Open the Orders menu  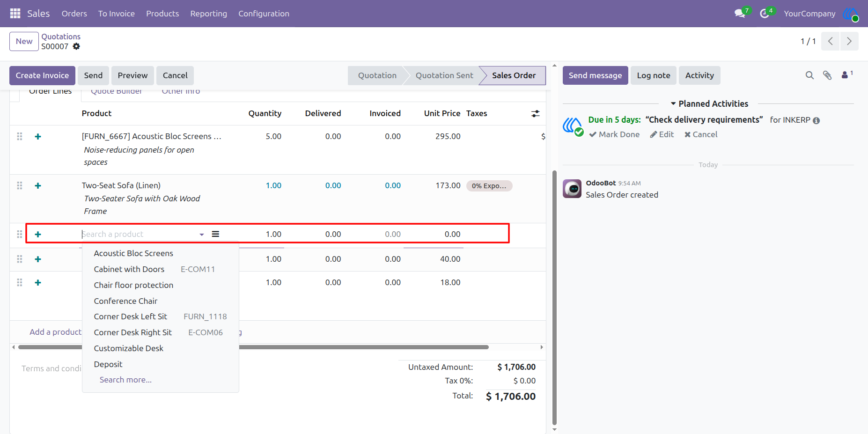tap(74, 14)
